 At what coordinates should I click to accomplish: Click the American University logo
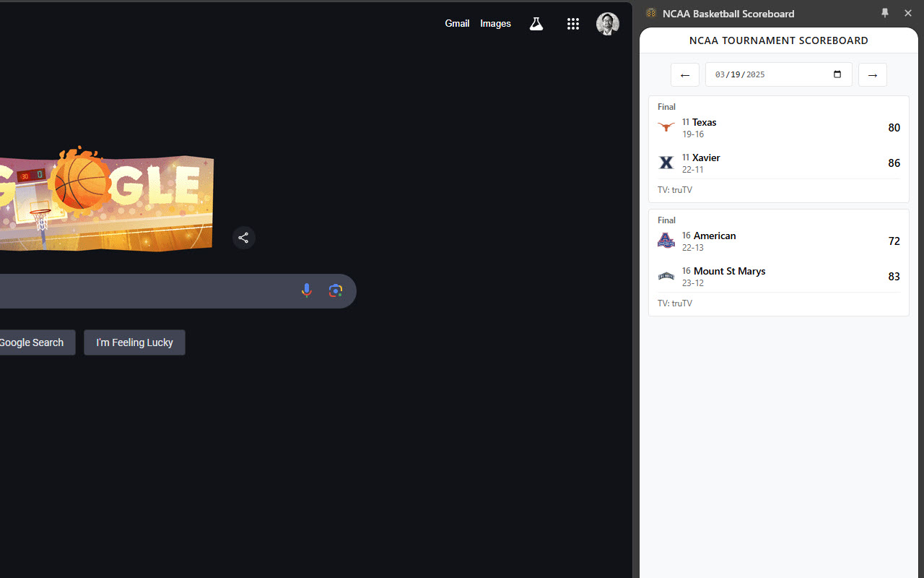click(x=666, y=241)
